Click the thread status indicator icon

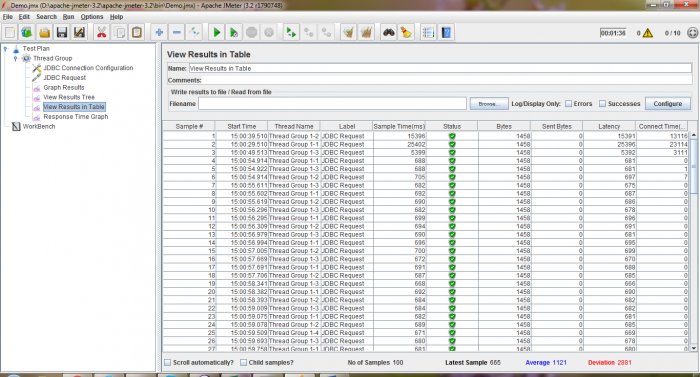click(x=692, y=33)
